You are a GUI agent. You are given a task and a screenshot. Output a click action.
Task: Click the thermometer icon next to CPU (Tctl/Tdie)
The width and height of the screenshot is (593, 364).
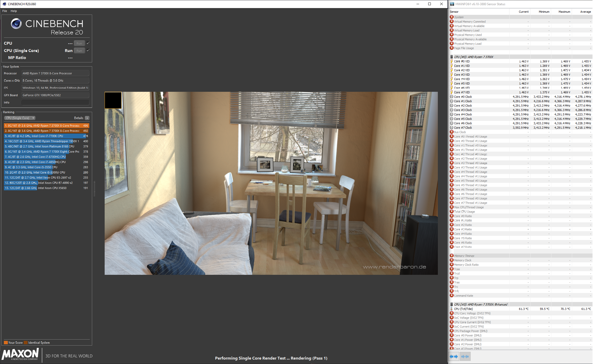tap(452, 309)
